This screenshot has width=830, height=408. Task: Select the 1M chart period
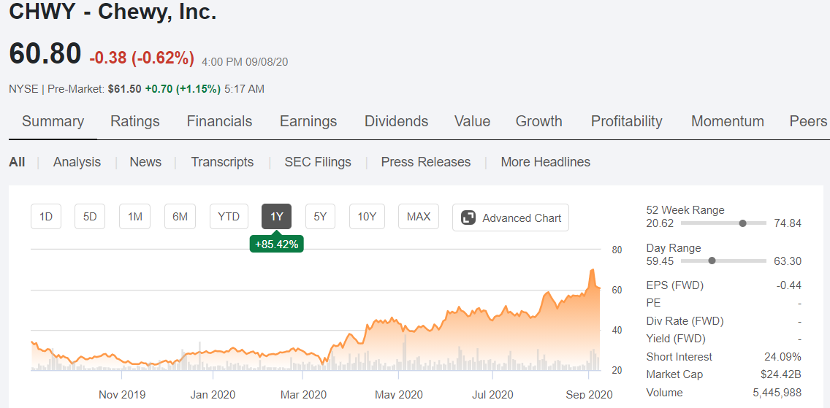tap(134, 217)
